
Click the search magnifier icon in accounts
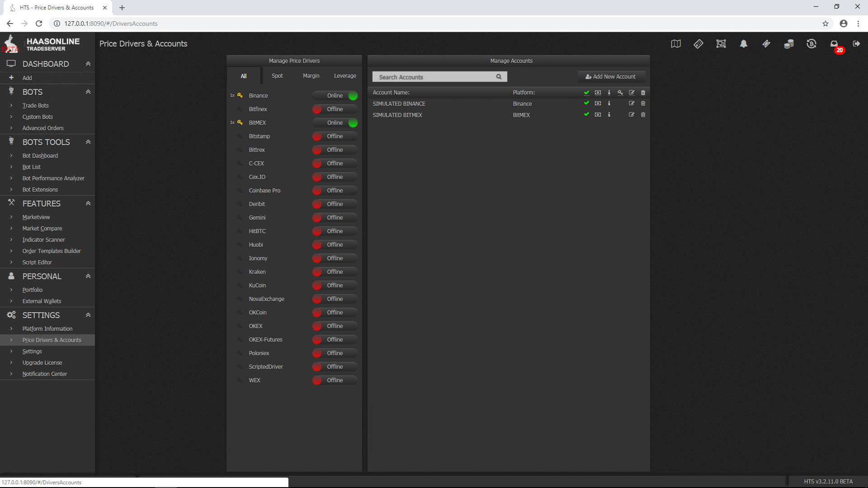499,77
